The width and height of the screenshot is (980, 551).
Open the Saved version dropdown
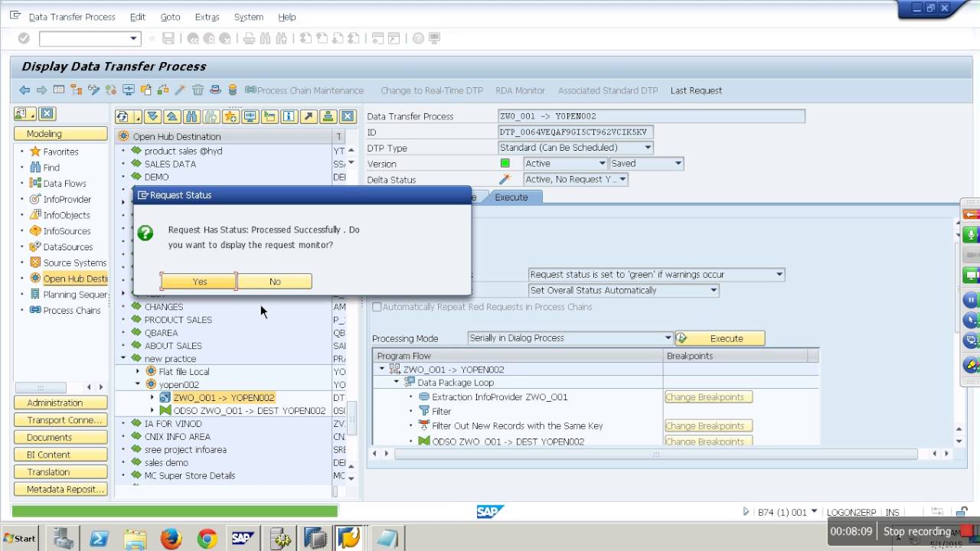click(678, 163)
